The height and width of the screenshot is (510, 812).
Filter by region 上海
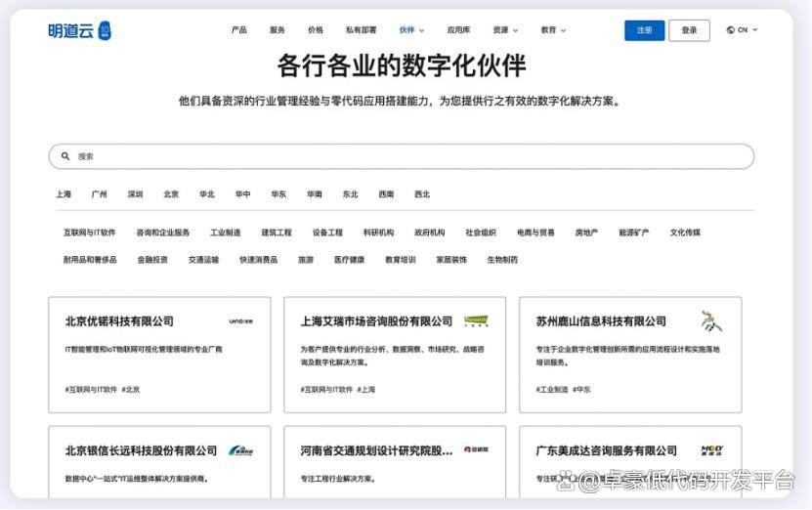coord(64,194)
